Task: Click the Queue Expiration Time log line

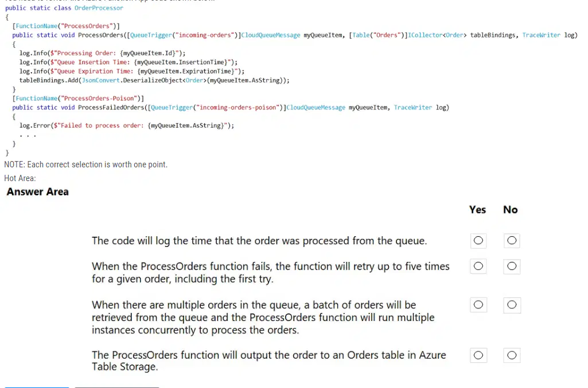Action: (x=132, y=71)
